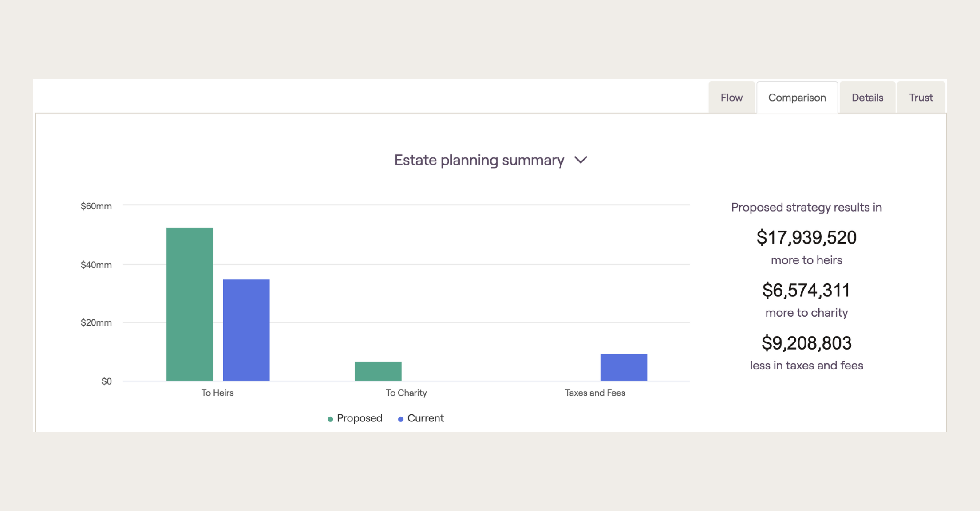Click the green Proposed legend dot
Screen dimensions: 980x511
[x=330, y=419]
